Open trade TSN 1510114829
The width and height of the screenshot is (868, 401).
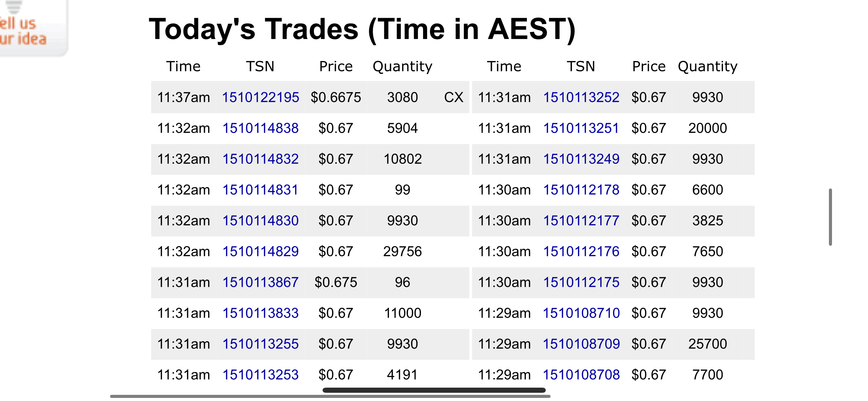(x=261, y=252)
